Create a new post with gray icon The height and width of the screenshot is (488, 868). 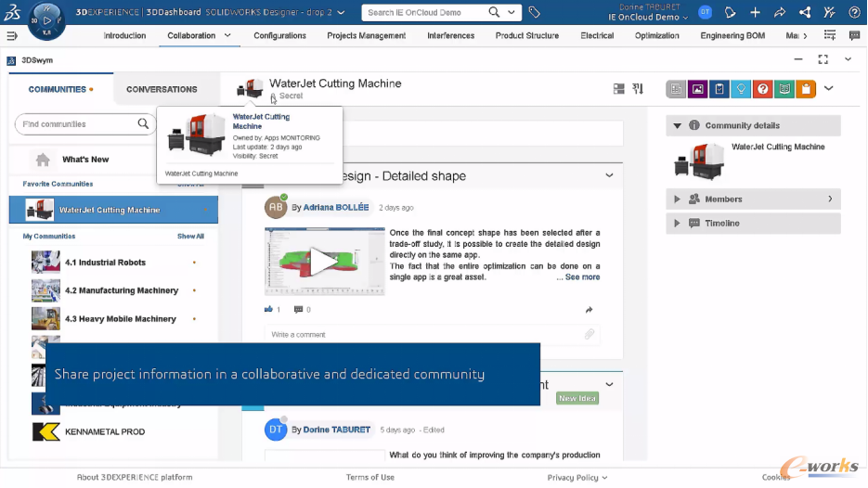click(x=675, y=88)
